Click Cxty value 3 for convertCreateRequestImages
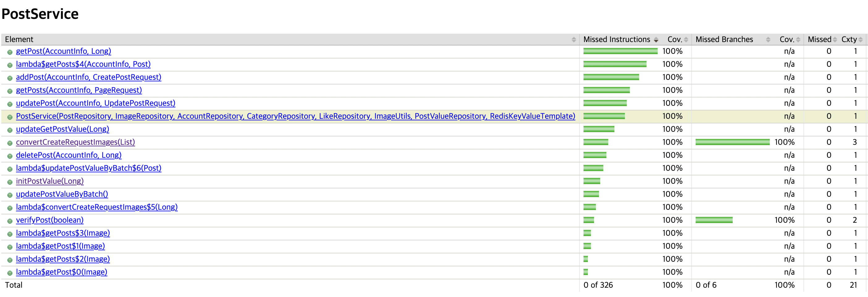 coord(854,142)
